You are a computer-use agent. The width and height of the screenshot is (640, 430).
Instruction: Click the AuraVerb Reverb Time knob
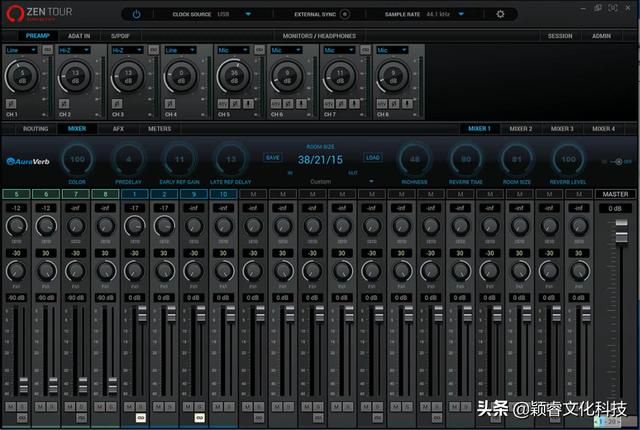click(x=466, y=159)
